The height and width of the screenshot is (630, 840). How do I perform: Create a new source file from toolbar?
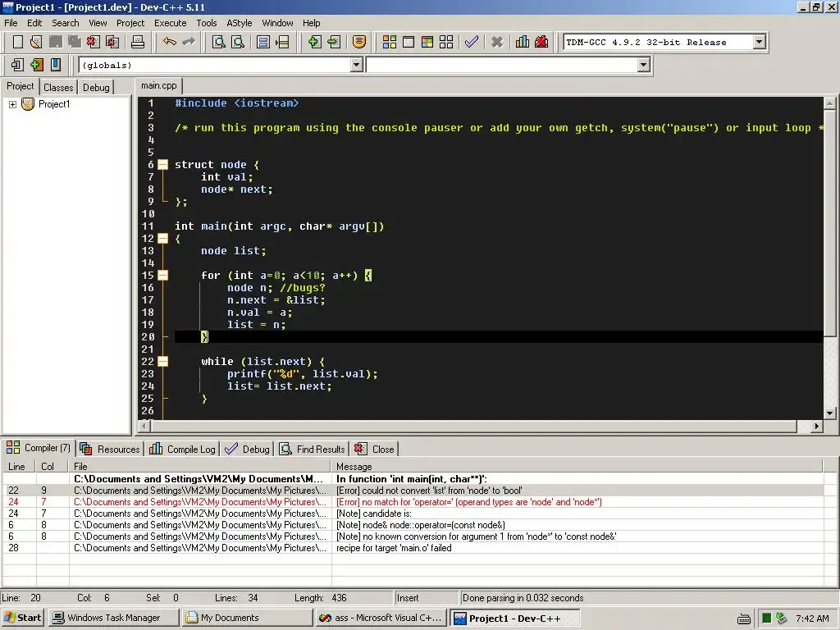click(x=18, y=42)
